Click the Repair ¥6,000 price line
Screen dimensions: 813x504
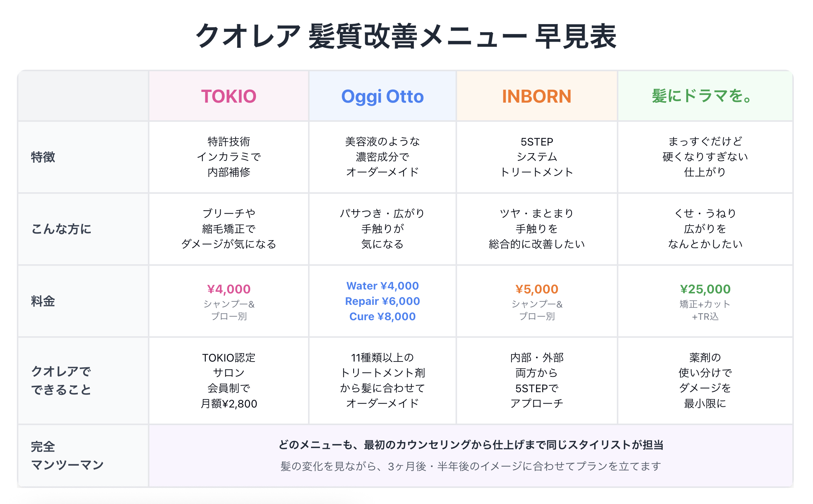pyautogui.click(x=382, y=301)
